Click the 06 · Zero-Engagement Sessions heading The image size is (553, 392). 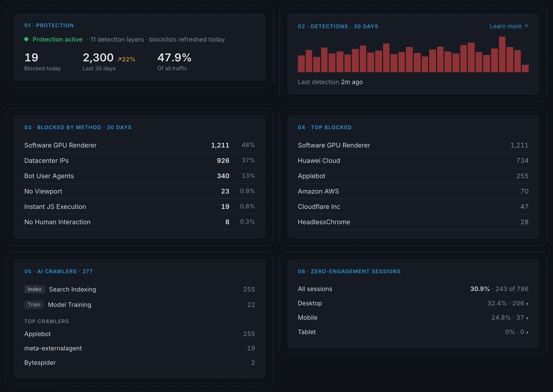coord(349,271)
